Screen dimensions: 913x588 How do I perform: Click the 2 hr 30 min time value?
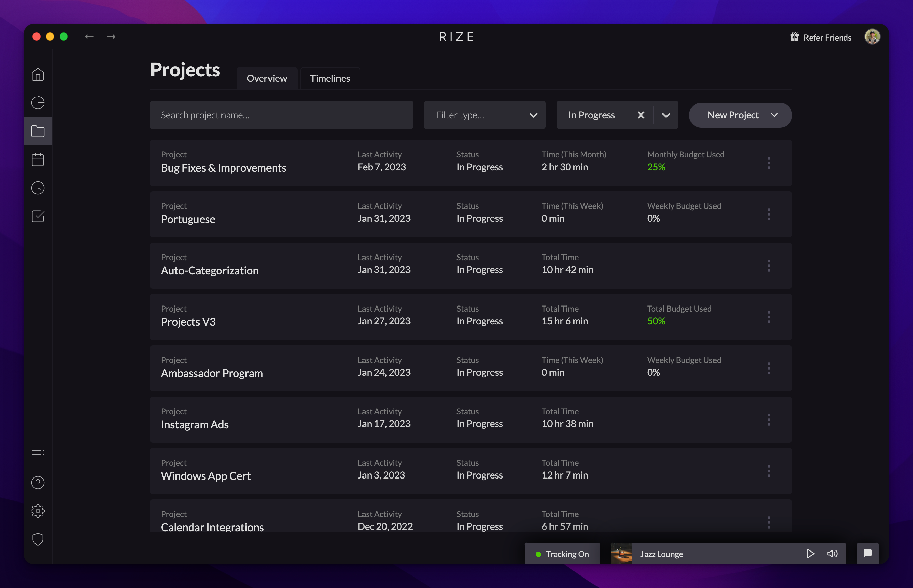click(x=565, y=167)
